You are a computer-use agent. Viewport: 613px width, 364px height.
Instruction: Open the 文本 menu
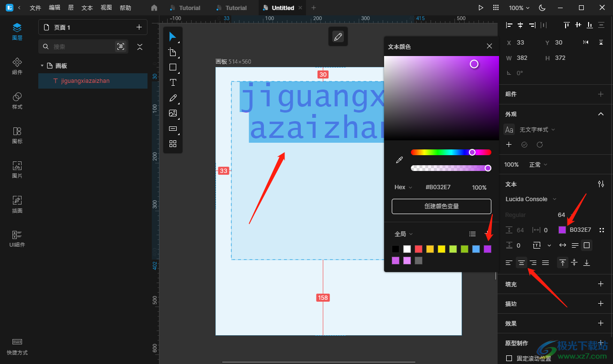(x=87, y=8)
